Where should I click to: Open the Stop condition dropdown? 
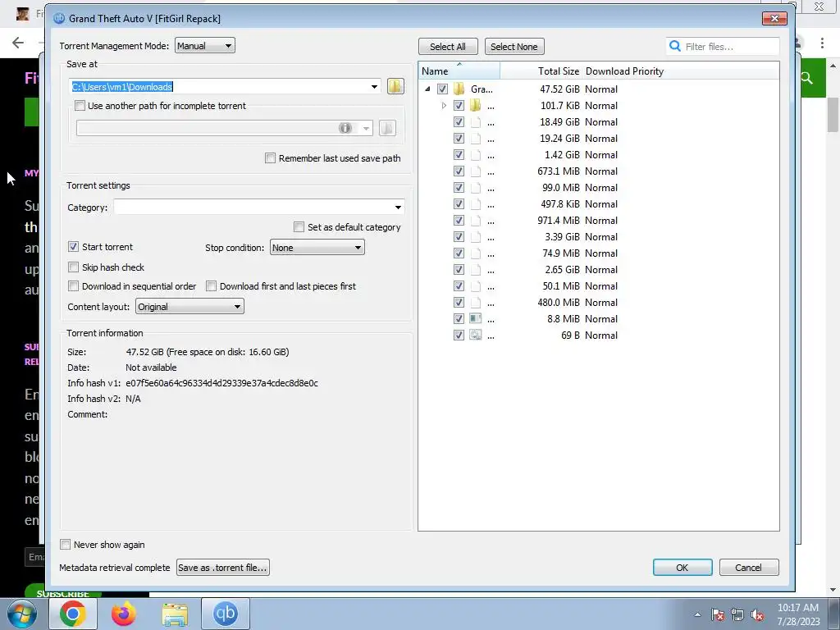pos(317,248)
